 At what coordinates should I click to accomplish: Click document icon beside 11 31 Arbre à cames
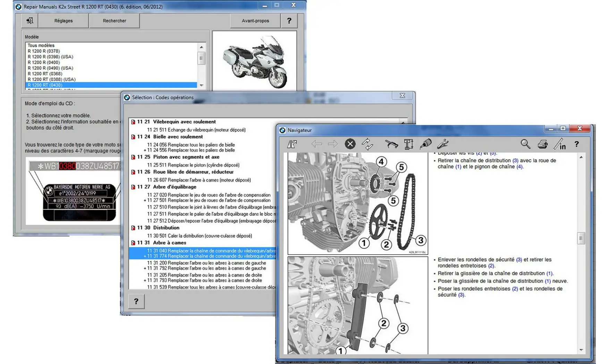pos(133,243)
